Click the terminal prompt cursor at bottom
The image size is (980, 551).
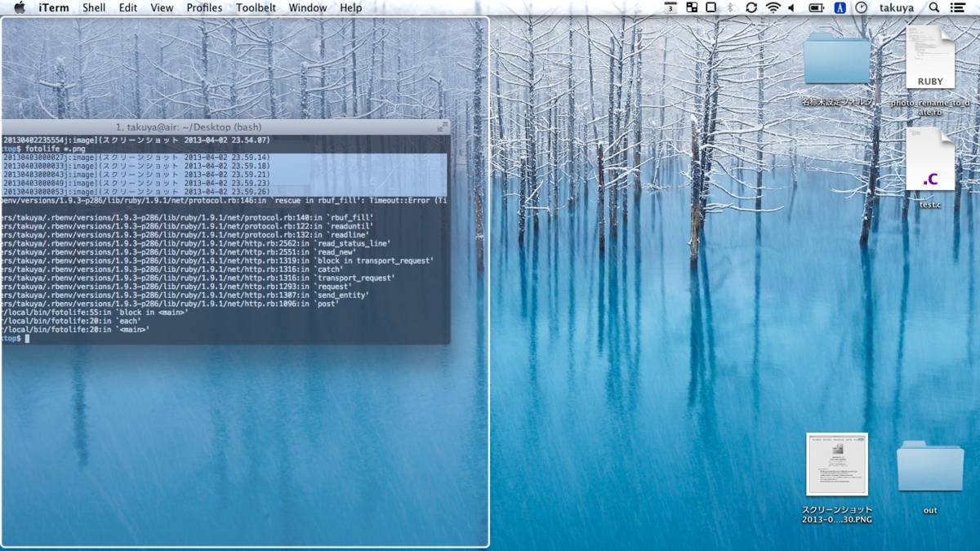(x=27, y=338)
